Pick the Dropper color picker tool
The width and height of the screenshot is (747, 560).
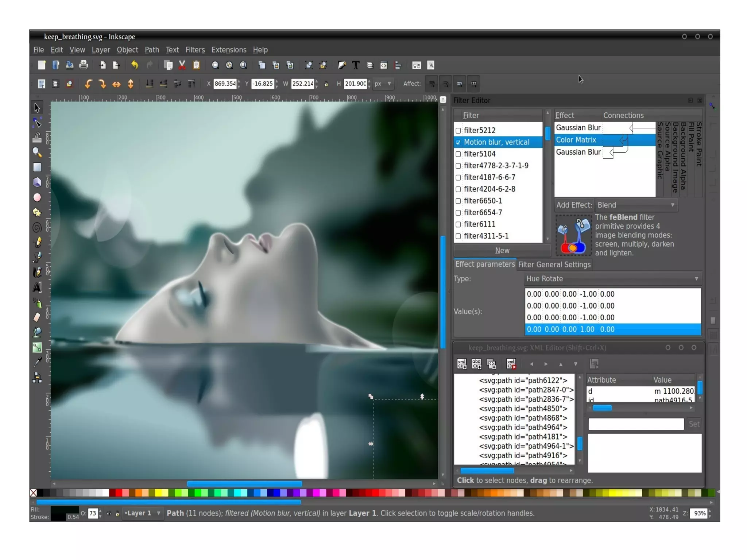[37, 362]
